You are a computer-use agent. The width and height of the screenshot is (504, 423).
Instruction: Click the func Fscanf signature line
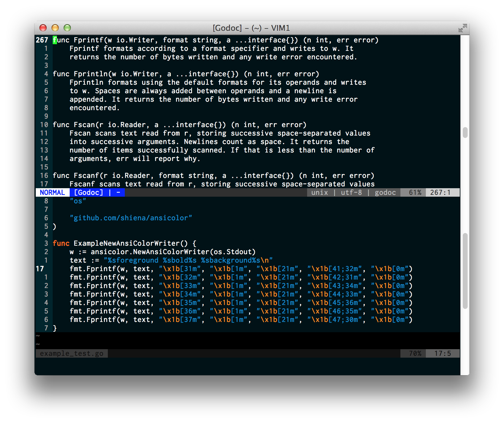click(214, 175)
